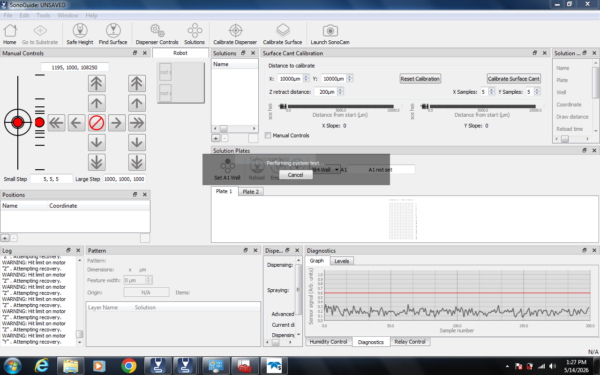Click the Large Step input field
Viewport: 600px width, 375px height.
pyautogui.click(x=125, y=179)
